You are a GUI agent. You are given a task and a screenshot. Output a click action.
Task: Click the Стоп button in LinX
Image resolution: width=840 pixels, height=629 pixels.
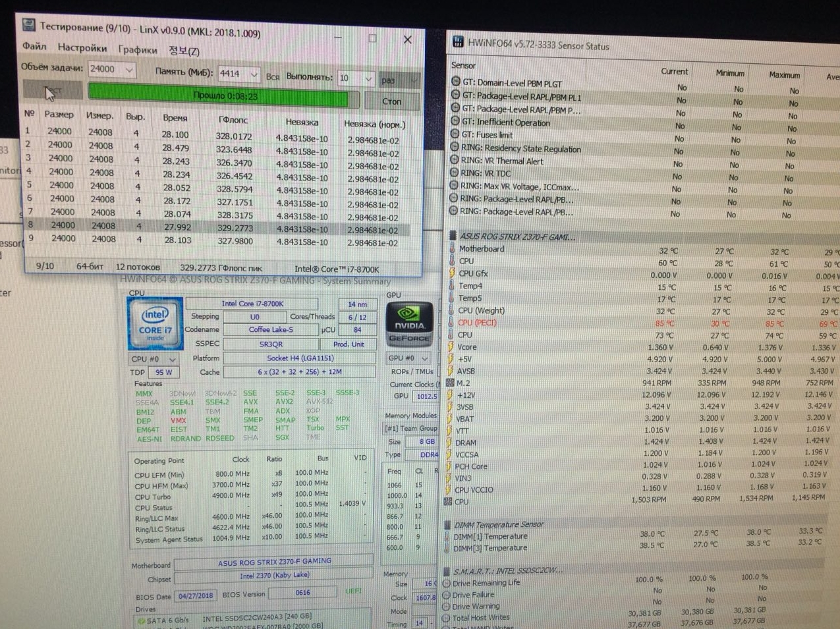click(391, 101)
